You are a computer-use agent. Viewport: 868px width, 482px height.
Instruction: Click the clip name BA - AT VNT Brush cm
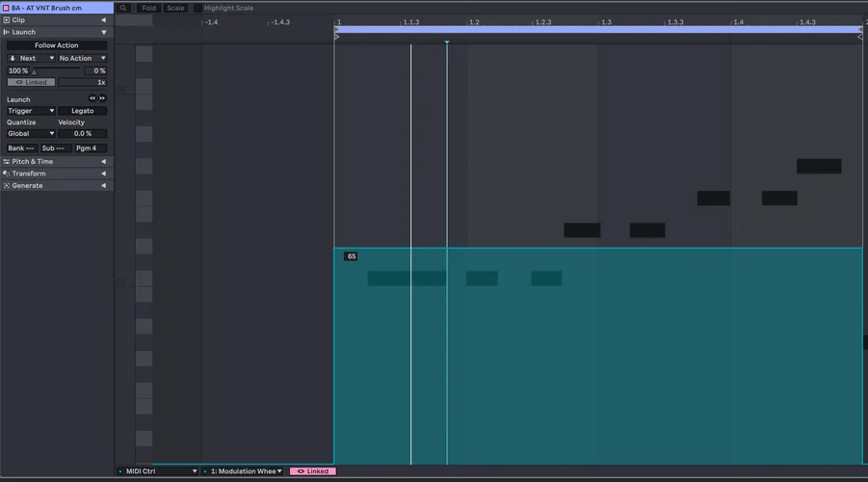[x=46, y=8]
